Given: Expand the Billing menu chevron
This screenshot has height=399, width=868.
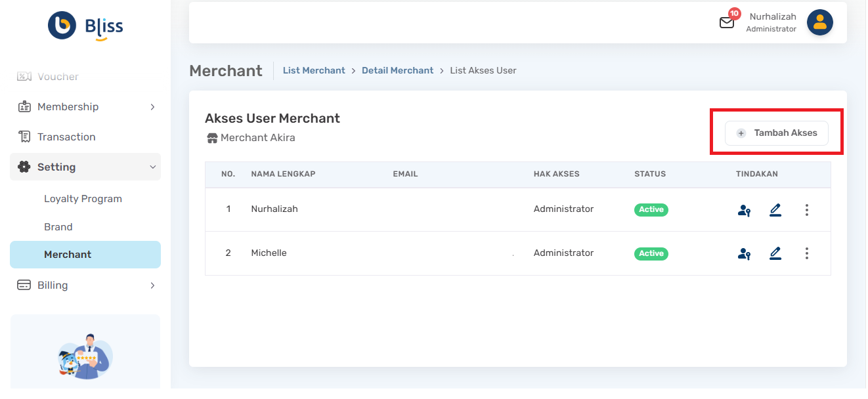Looking at the screenshot, I should (152, 285).
